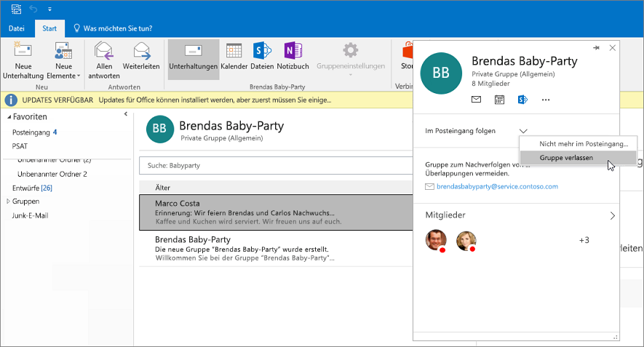Click the Mitglieder heading

click(x=445, y=215)
